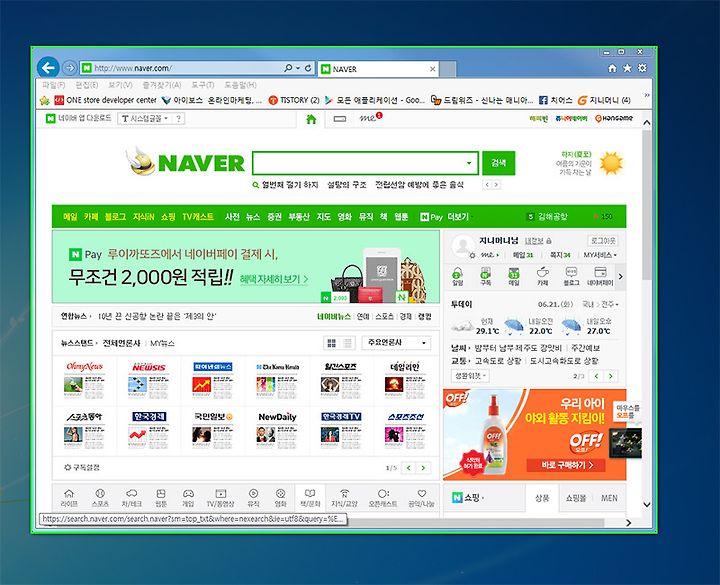Open the 라이프 house category icon

[x=69, y=498]
